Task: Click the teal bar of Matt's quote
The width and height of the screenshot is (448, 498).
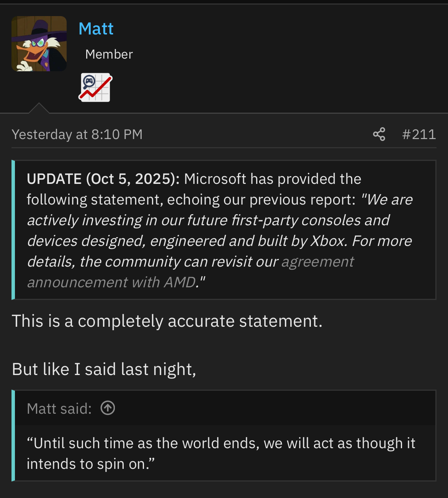Action: click(13, 436)
